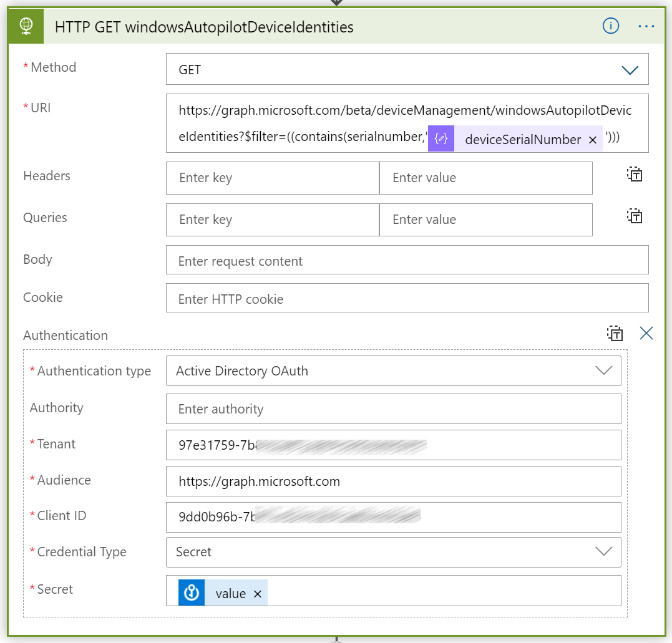Switch Headers to text mode
The image size is (672, 643).
tap(634, 175)
